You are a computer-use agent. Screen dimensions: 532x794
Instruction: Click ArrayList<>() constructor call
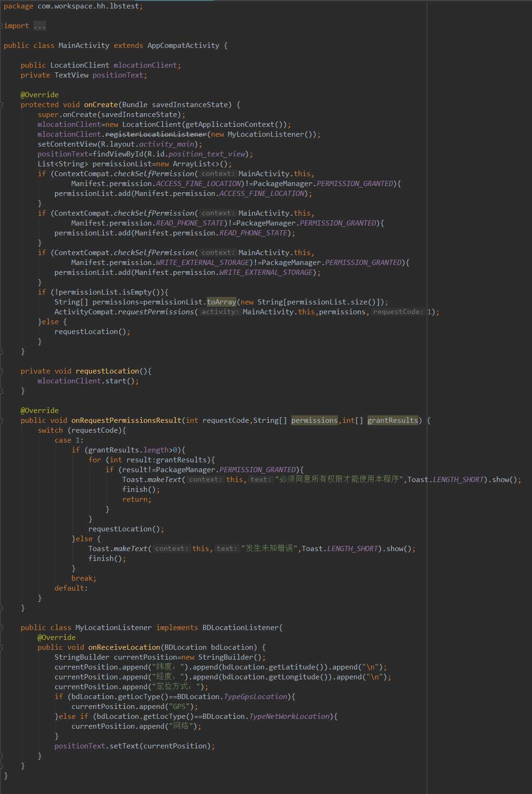(x=200, y=164)
